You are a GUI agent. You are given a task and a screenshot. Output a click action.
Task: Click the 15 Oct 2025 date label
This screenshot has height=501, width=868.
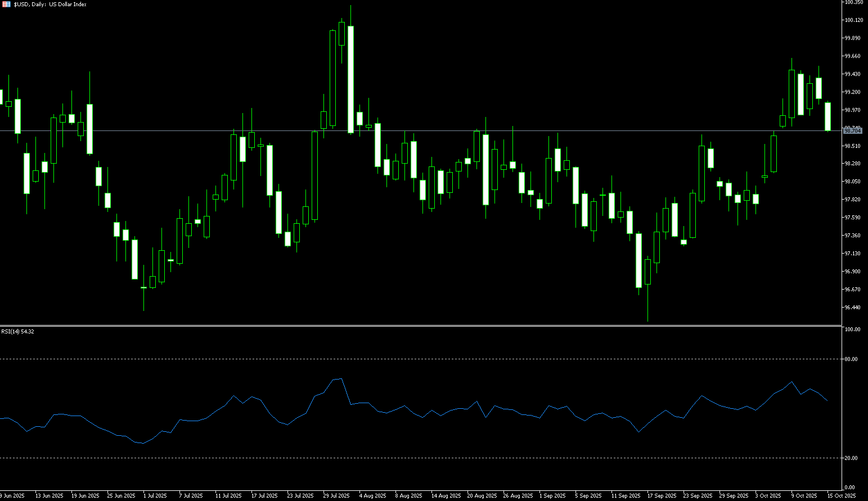841,496
